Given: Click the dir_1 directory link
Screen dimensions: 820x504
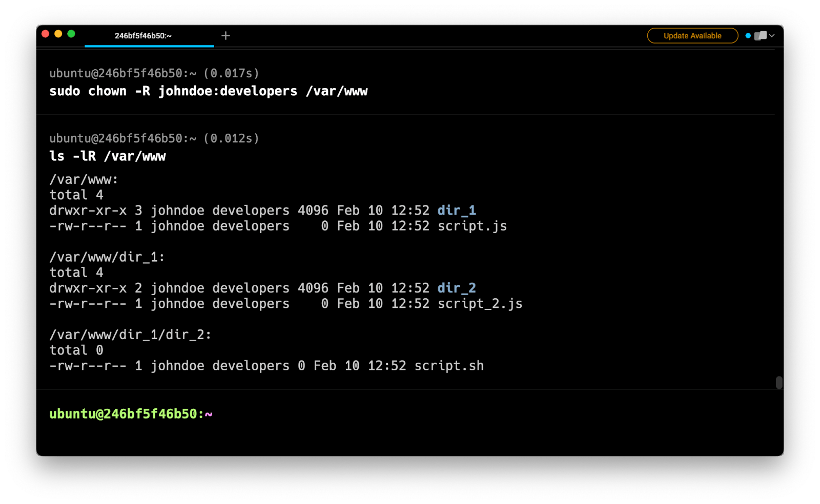Looking at the screenshot, I should 457,211.
